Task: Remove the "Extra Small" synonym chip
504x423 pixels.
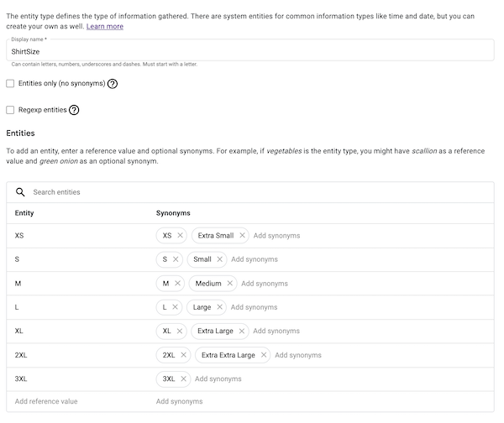Action: tap(242, 236)
